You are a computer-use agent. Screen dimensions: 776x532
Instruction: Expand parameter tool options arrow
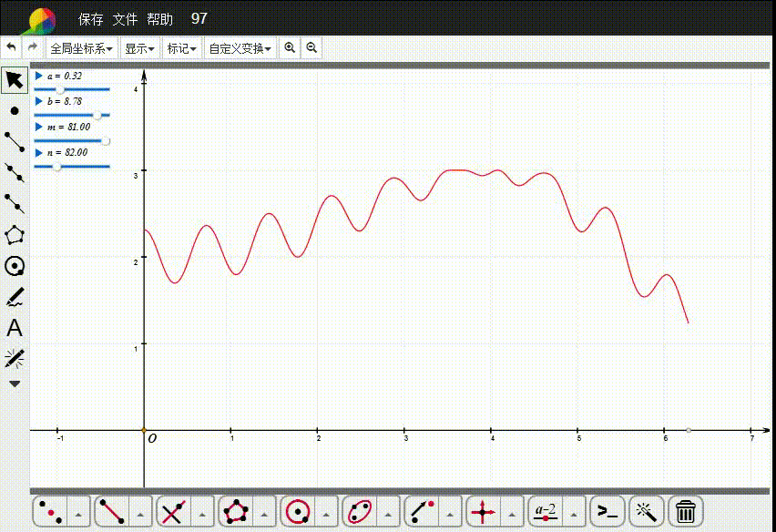tap(574, 513)
